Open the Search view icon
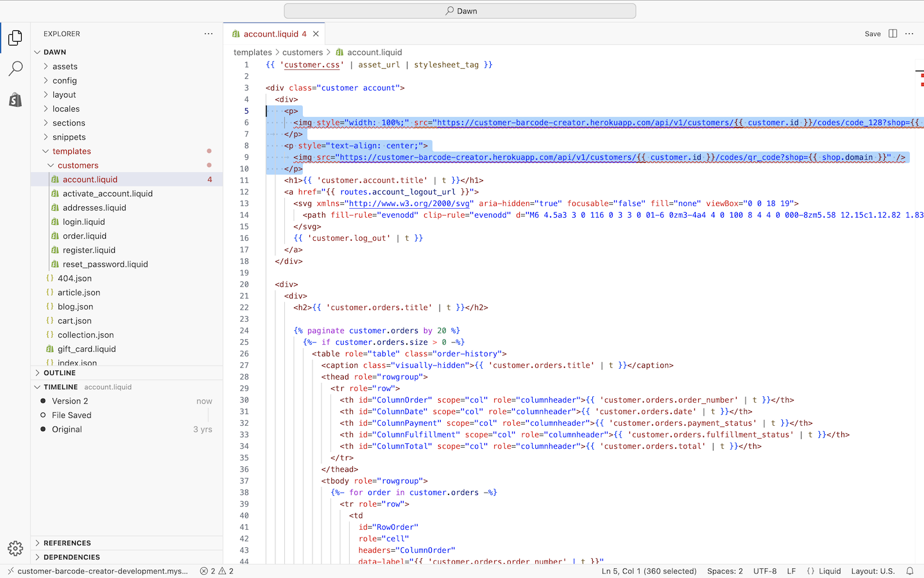This screenshot has width=924, height=578. tap(15, 69)
